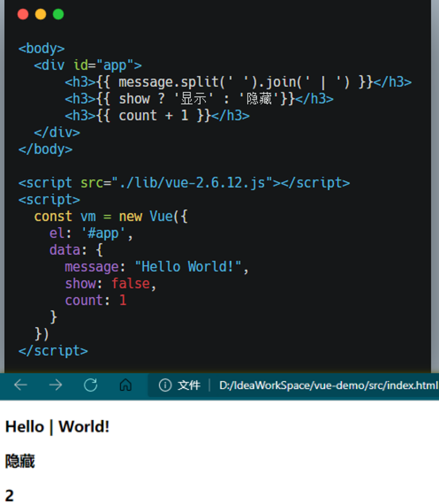439x504 pixels.
Task: Click the el: '#app' code line
Action: tap(91, 233)
